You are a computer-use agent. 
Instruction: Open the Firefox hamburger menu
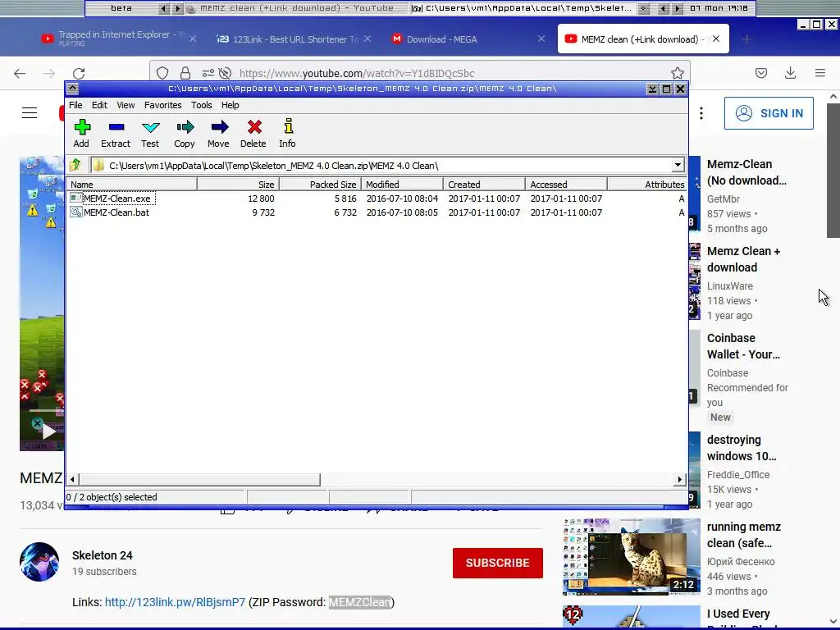(x=820, y=73)
